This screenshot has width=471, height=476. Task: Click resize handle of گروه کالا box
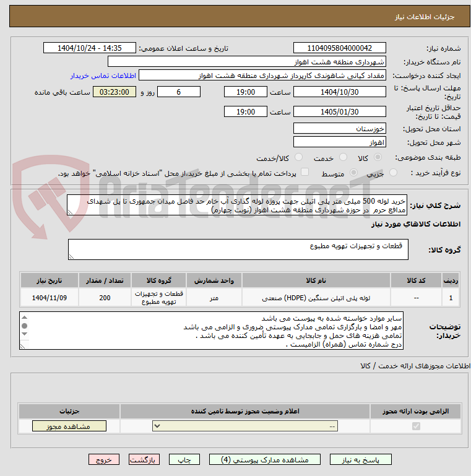72,256
